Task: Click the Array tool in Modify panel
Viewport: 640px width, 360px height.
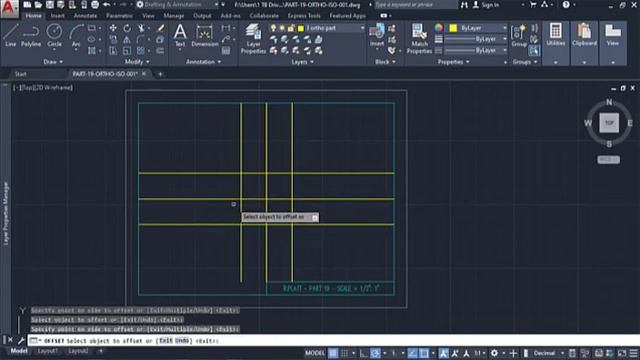Action: [141, 51]
